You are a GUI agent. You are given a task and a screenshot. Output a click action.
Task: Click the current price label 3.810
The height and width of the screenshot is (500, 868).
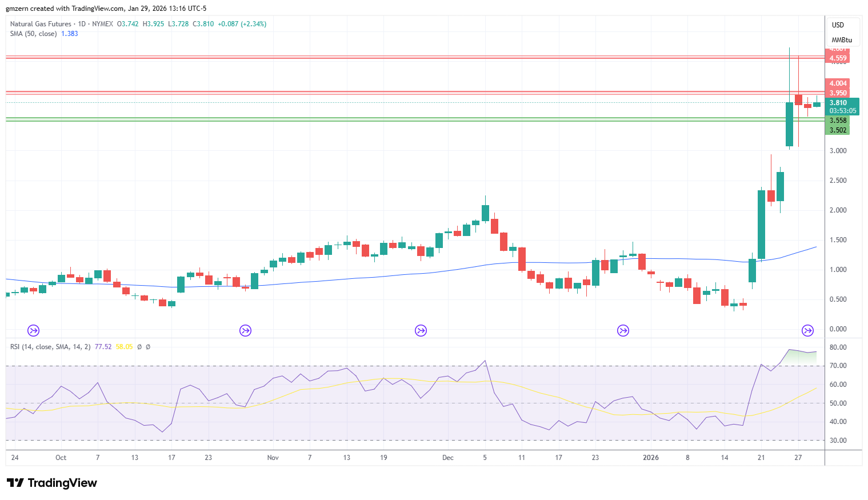point(838,103)
